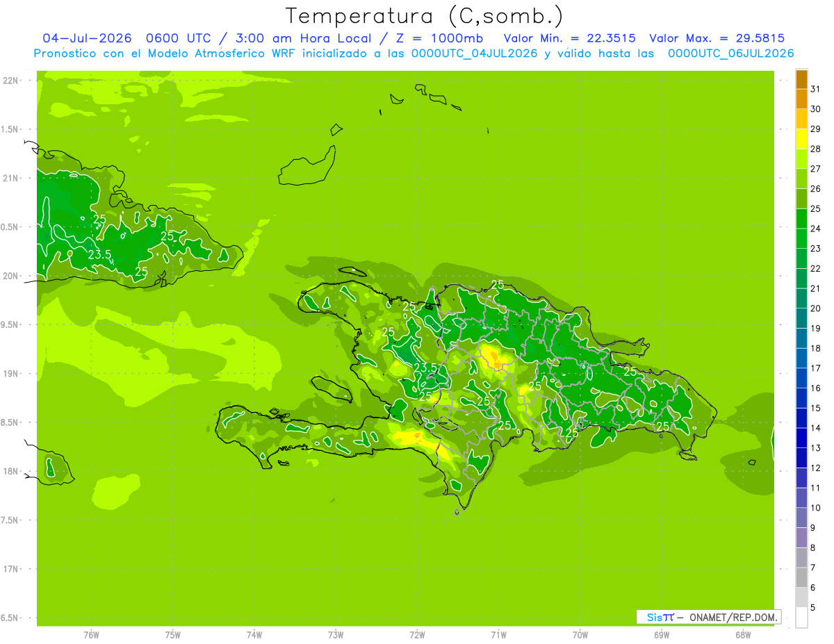This screenshot has width=834, height=644.
Task: Click the "69W" longitude label
Action: (x=662, y=635)
